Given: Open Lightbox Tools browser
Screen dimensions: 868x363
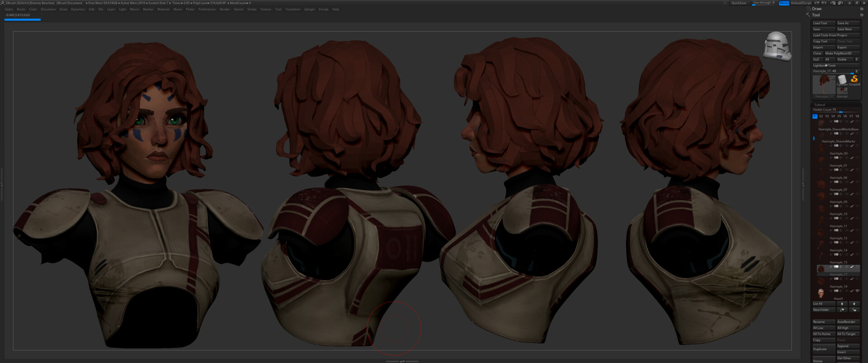Looking at the screenshot, I should pos(836,65).
